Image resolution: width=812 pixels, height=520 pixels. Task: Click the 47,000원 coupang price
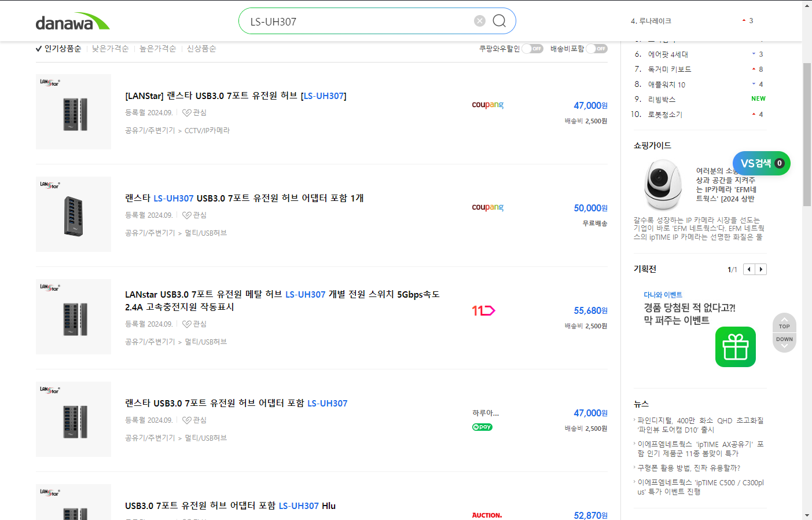590,105
